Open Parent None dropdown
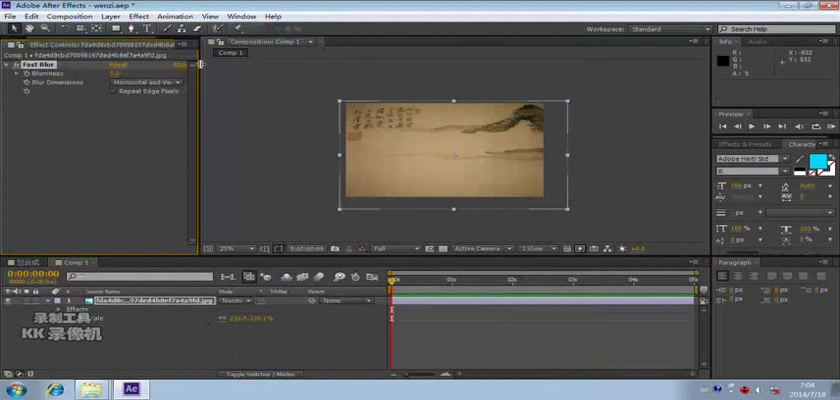The height and width of the screenshot is (400, 840). [346, 301]
